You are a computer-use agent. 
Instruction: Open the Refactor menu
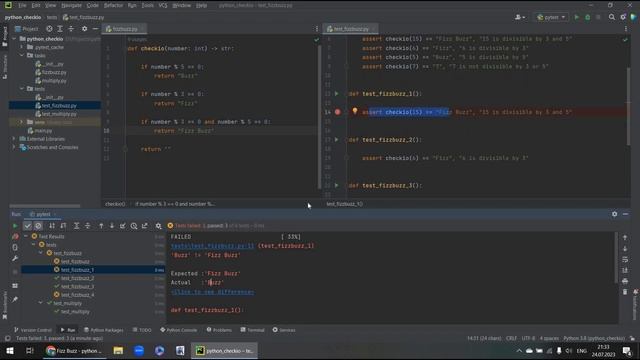click(x=113, y=5)
